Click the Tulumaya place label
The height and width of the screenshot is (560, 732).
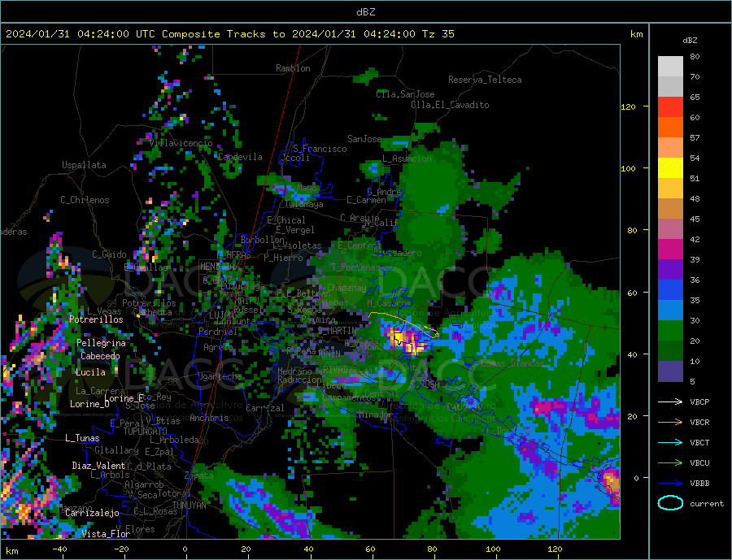pos(304,204)
